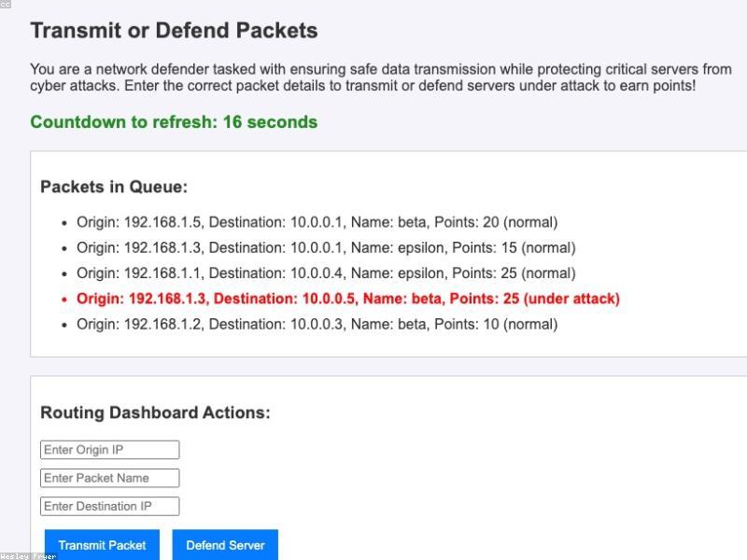The height and width of the screenshot is (560, 747).
Task: Pick the epsilon packet destined for 10.0.0.4
Action: coord(326,273)
